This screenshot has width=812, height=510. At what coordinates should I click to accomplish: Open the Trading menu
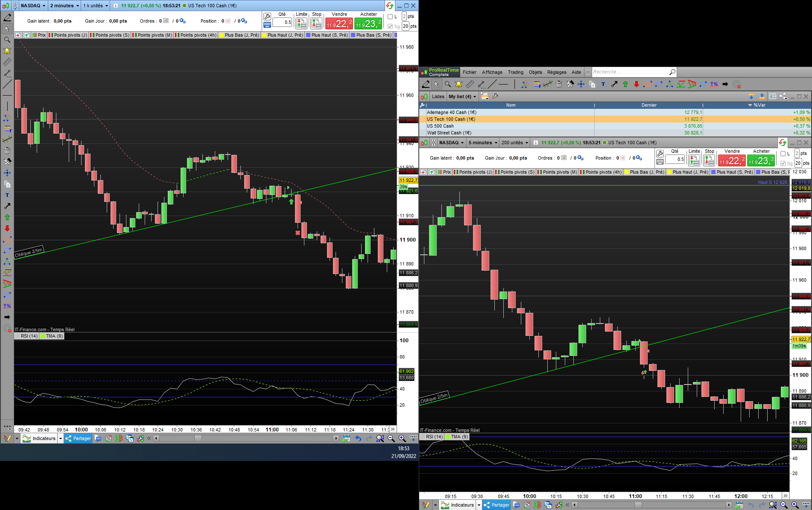tap(515, 72)
